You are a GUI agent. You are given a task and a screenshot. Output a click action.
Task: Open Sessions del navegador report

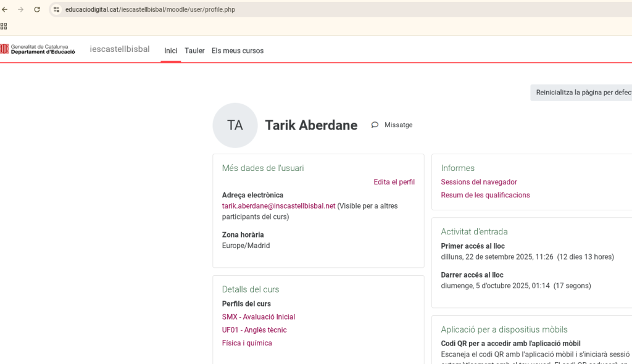point(478,182)
